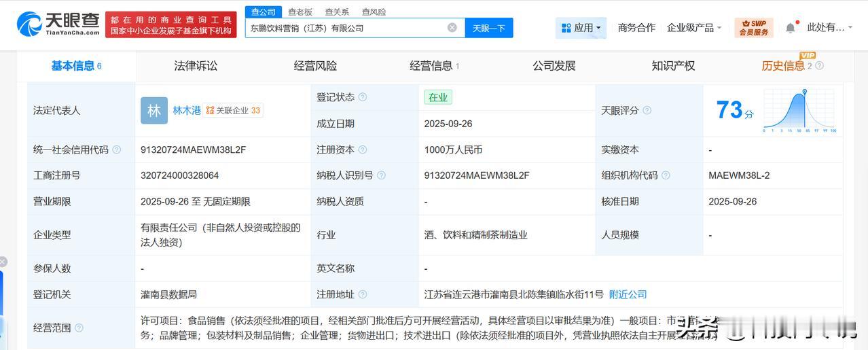Open the 法律诉讼 tab
The image size is (868, 350).
coord(196,66)
